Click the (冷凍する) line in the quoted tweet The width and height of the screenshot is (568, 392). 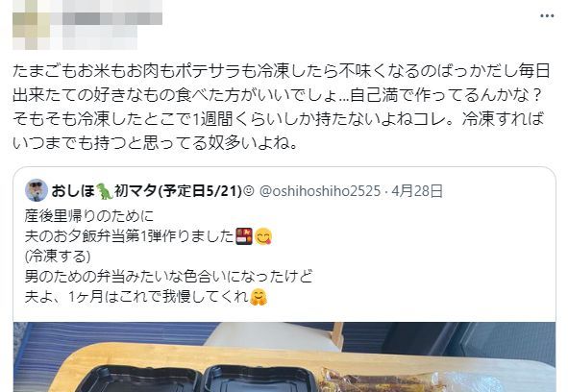(58, 257)
